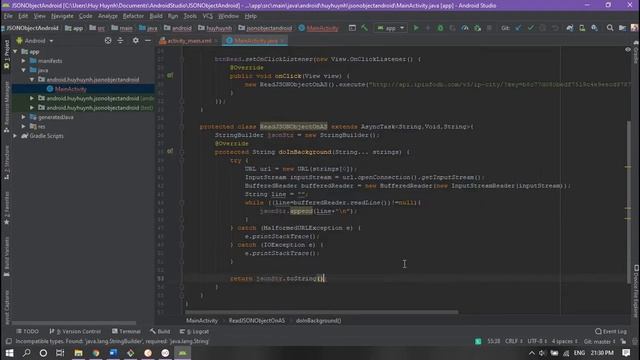
Task: Open Windows taskbar search
Action: [x=27, y=353]
